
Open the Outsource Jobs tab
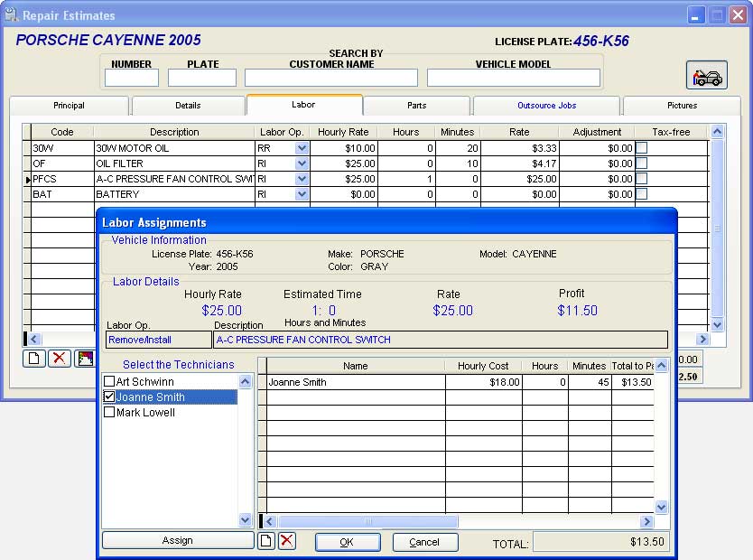point(547,106)
